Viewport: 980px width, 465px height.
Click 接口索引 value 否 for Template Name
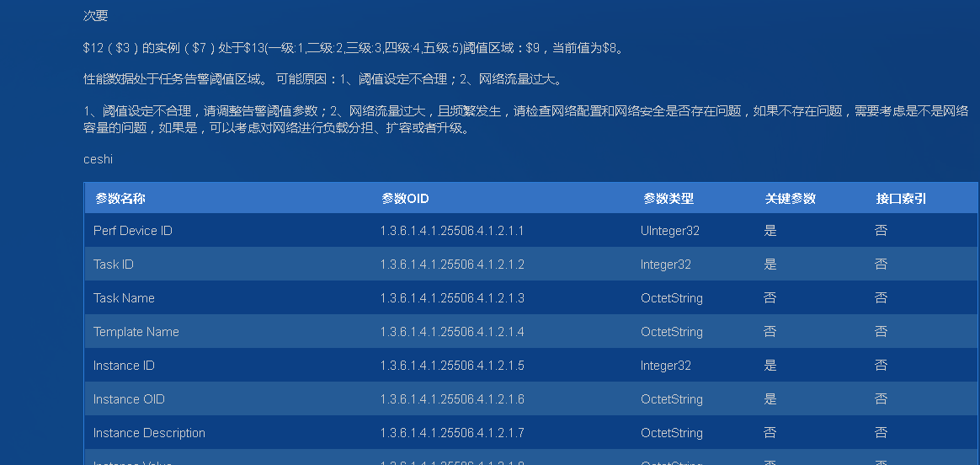[x=881, y=332]
